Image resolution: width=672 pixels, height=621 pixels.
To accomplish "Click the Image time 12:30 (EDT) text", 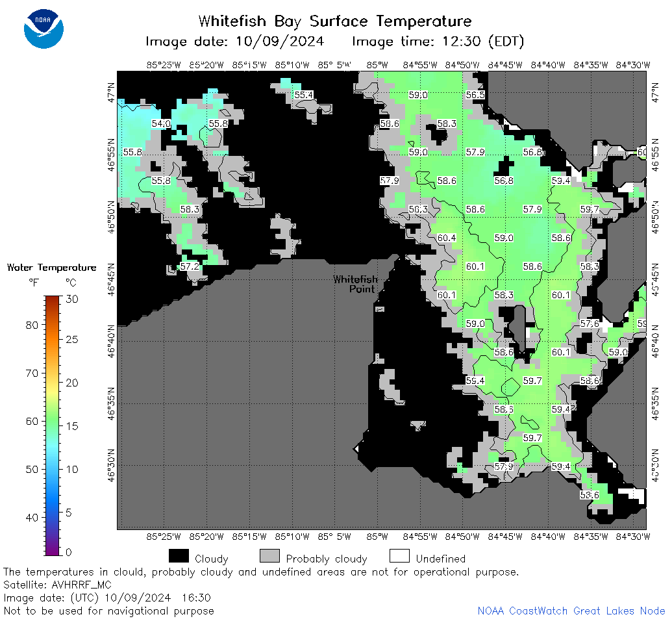I will [438, 42].
